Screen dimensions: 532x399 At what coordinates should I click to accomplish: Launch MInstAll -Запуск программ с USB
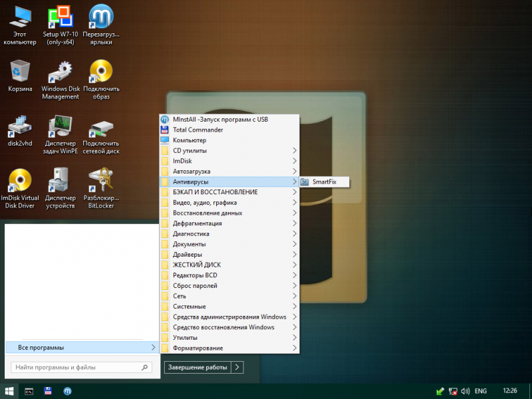click(x=229, y=120)
